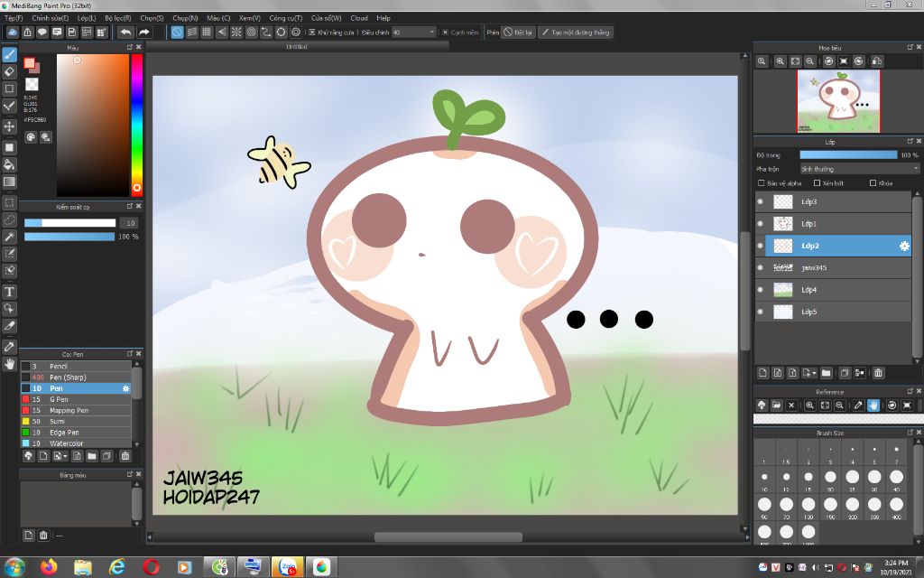Add new folder in Layer panel
This screenshot has width=924, height=578.
click(827, 373)
